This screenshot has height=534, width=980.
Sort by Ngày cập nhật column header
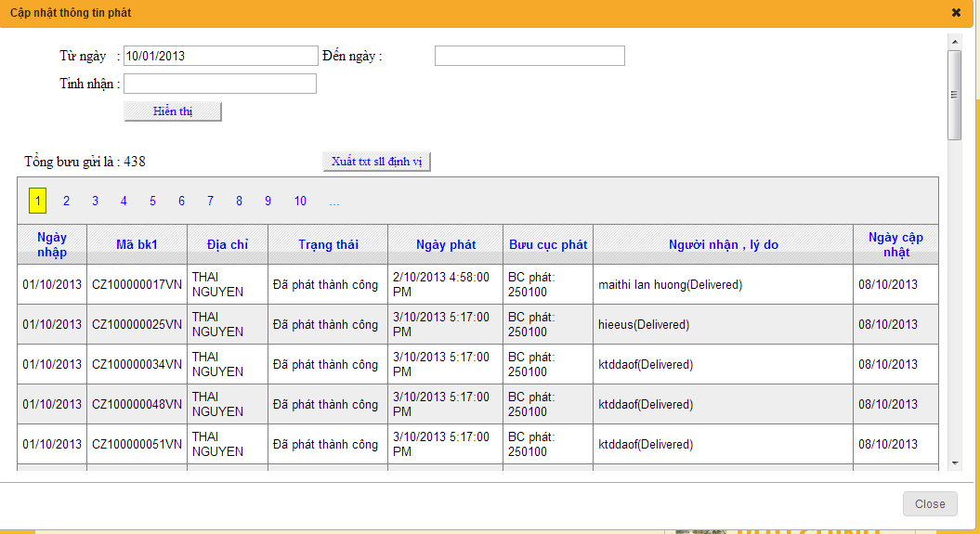[x=895, y=244]
